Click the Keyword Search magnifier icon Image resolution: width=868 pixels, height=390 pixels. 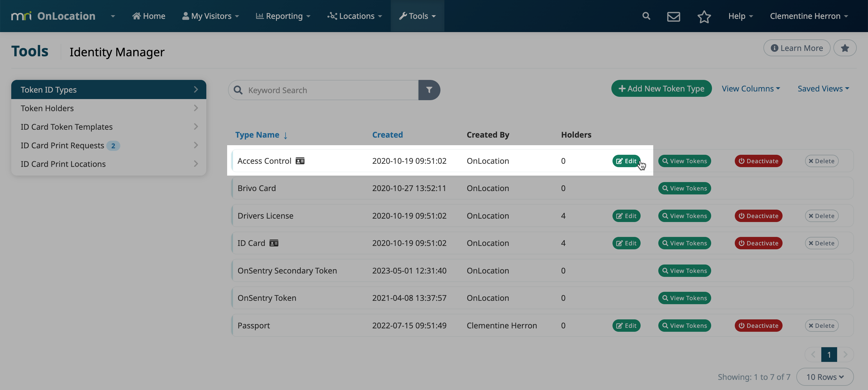coord(238,90)
